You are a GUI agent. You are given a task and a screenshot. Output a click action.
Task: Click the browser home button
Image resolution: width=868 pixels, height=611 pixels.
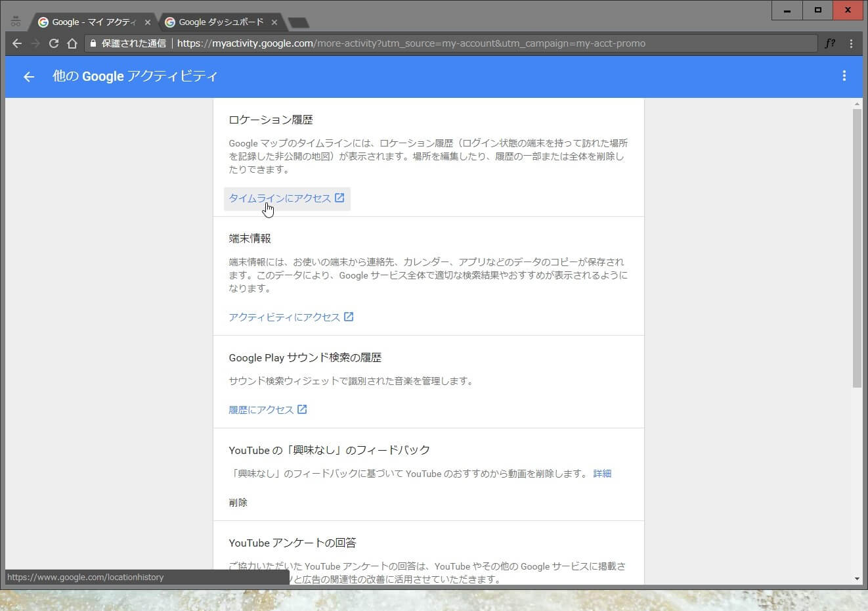(72, 43)
